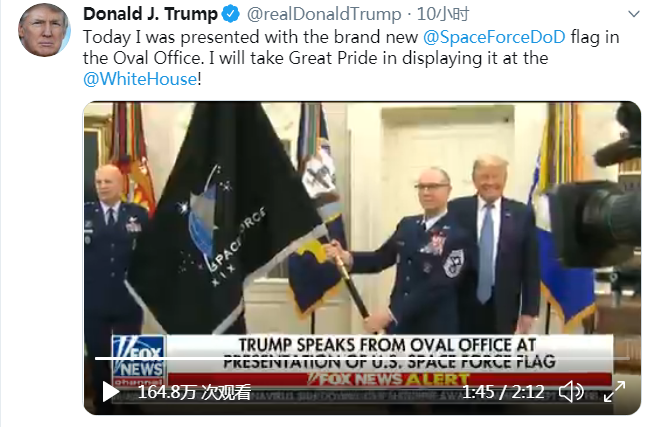This screenshot has width=656, height=427.
Task: Expand the video to fullscreen
Action: tap(614, 392)
